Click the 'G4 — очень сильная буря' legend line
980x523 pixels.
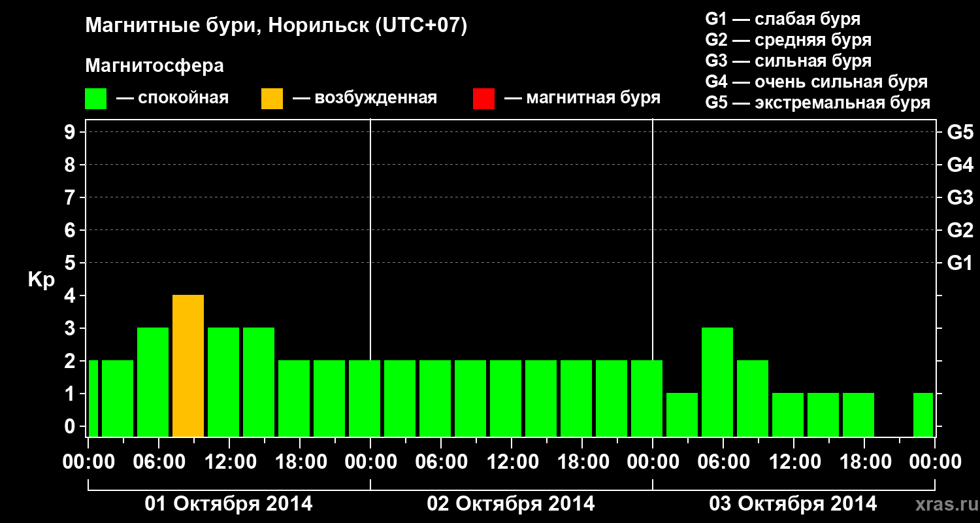point(817,82)
